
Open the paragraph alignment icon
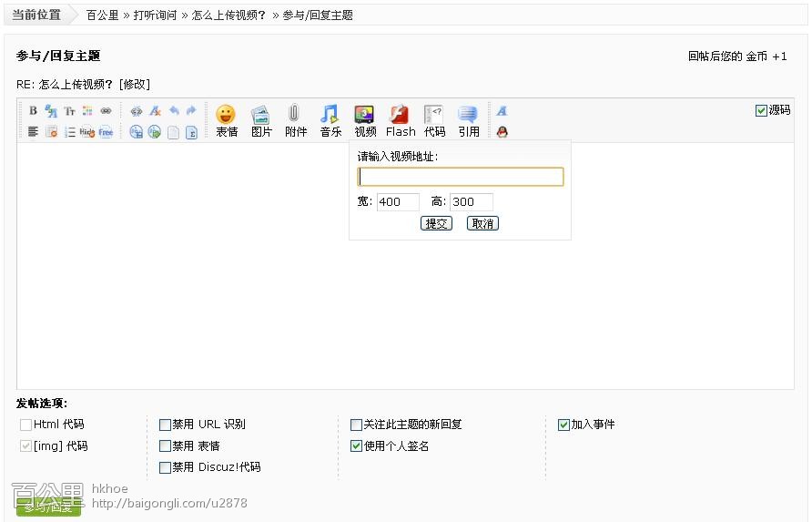coord(33,132)
